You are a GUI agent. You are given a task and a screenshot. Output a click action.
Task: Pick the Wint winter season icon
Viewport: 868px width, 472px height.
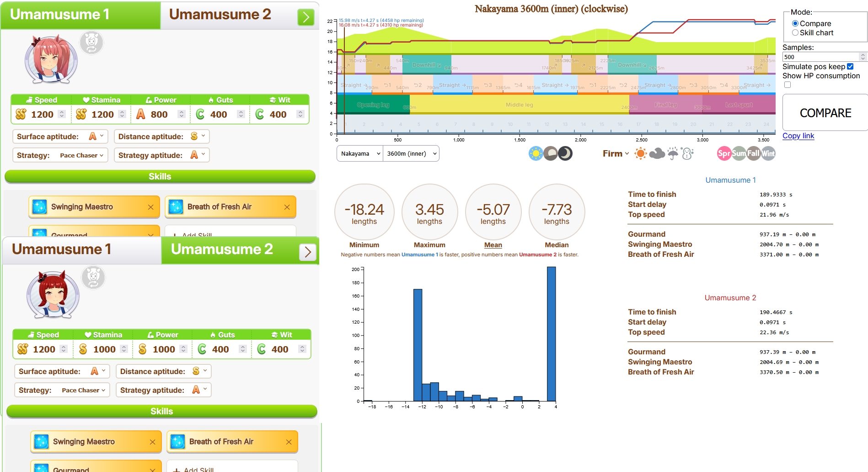[768, 153]
